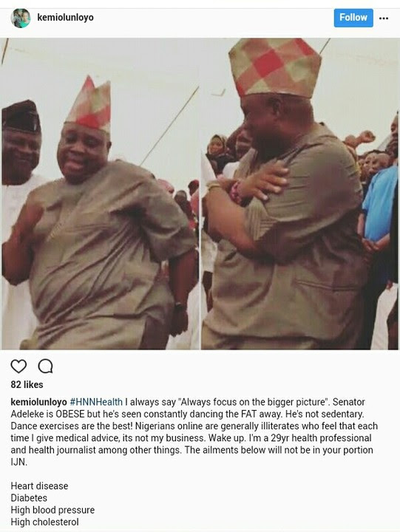400x532 pixels.
Task: Click the 'High cholesterol' caption line
Action: [x=44, y=522]
